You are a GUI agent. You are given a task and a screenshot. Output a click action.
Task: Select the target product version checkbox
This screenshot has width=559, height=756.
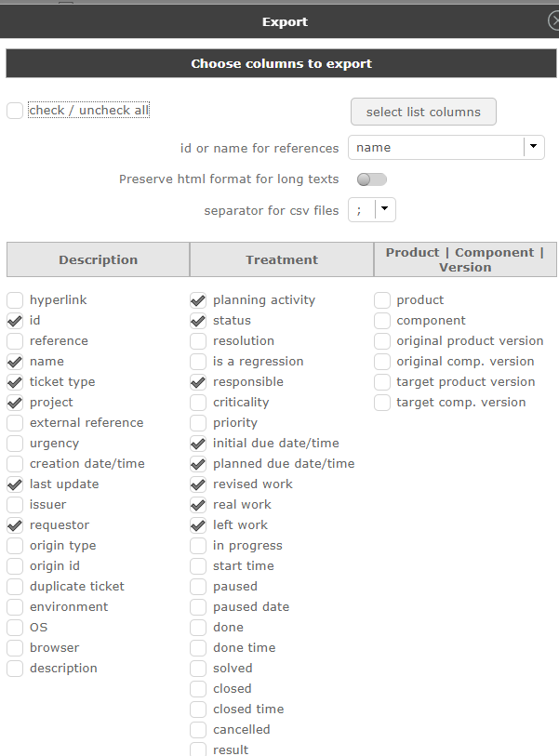[x=382, y=382]
